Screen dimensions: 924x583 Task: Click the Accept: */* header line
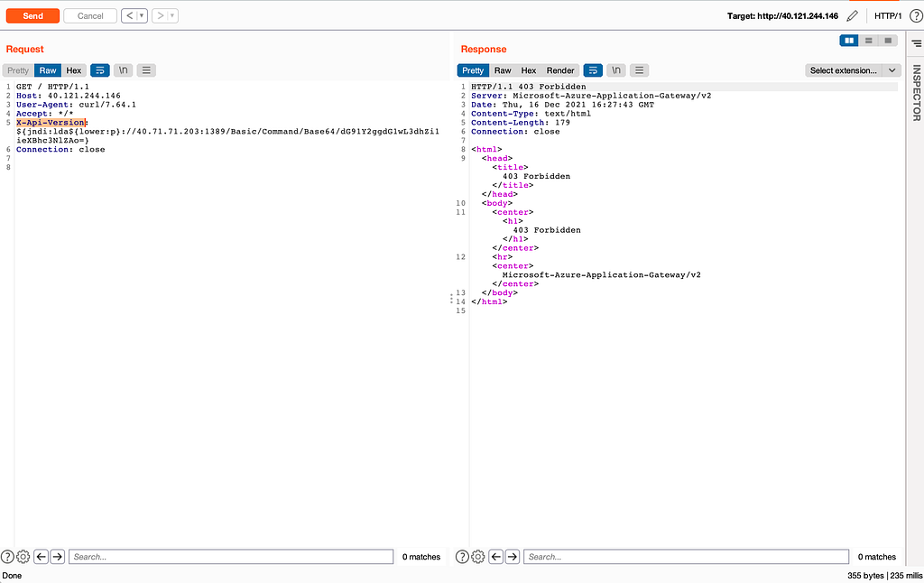point(45,114)
